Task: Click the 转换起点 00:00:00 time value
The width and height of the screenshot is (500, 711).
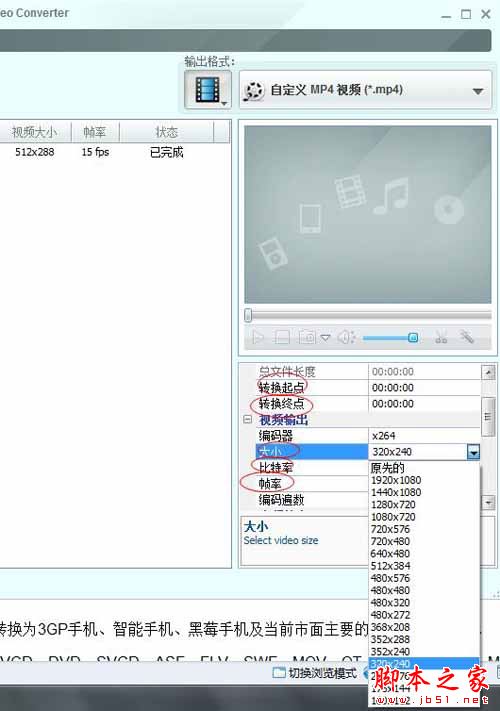Action: click(393, 388)
